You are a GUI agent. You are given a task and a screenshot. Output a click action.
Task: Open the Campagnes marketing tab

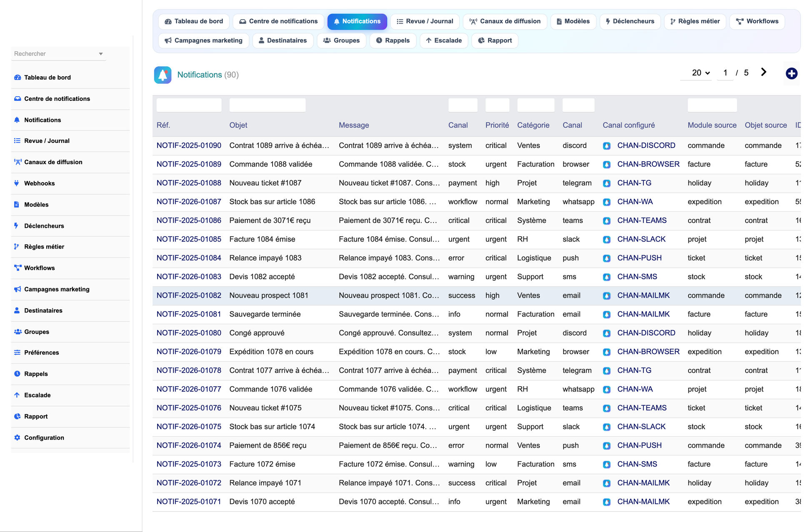[x=204, y=40]
